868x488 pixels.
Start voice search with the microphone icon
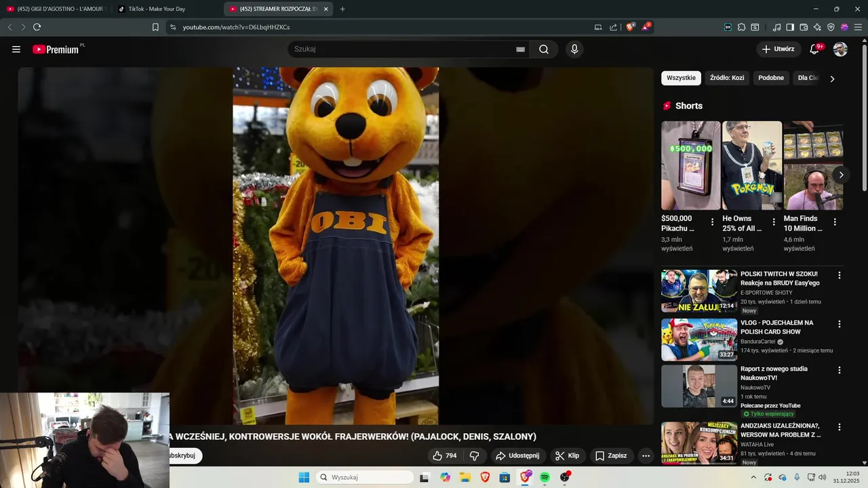pyautogui.click(x=574, y=49)
